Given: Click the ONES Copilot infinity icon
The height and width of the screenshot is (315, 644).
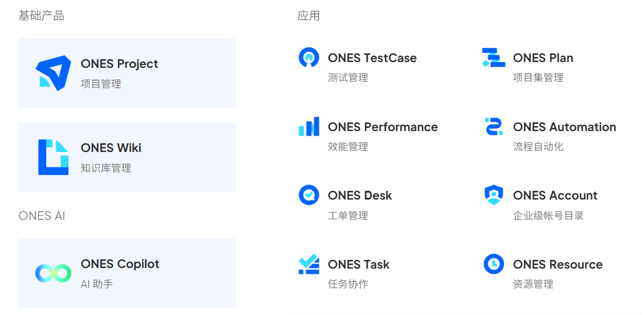Looking at the screenshot, I should (53, 273).
